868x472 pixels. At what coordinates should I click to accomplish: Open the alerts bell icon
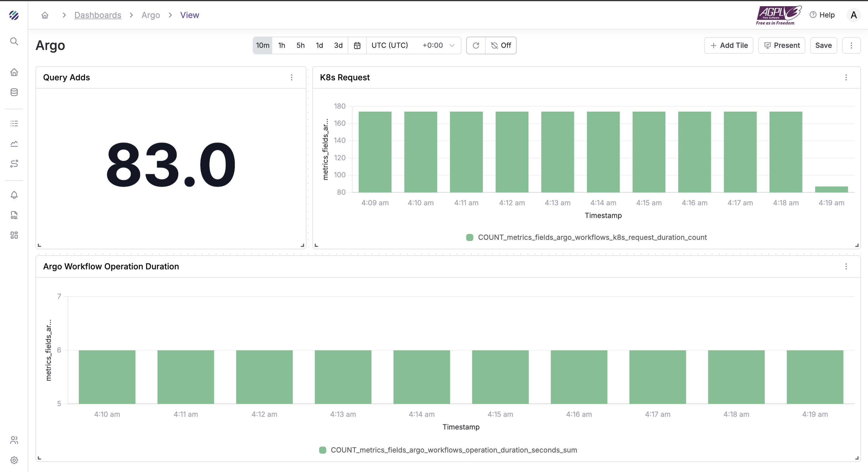coord(14,195)
